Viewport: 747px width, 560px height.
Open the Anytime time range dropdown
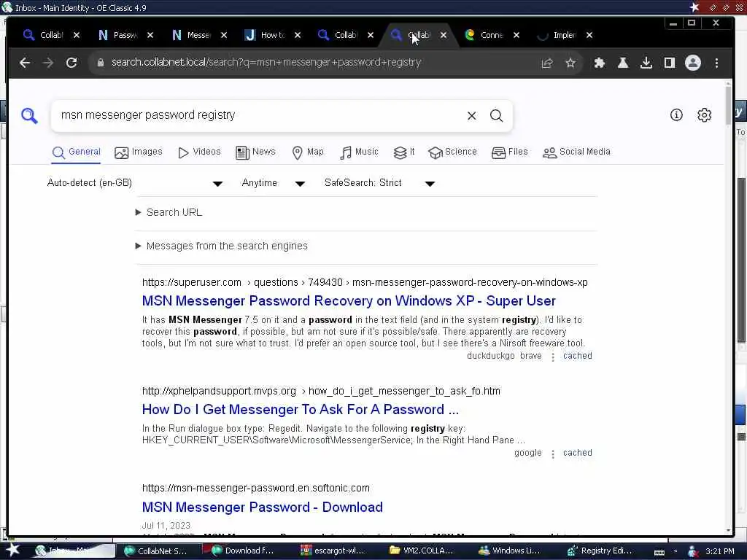[273, 183]
